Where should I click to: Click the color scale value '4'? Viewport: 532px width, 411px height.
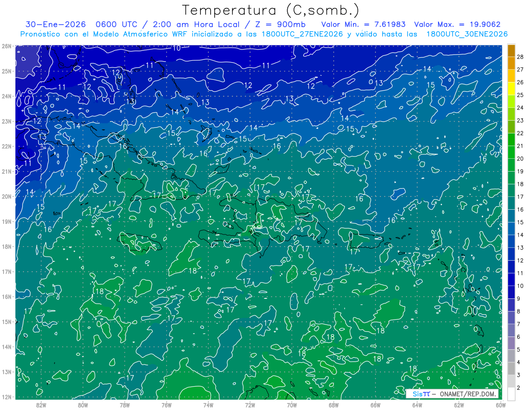[519, 362]
